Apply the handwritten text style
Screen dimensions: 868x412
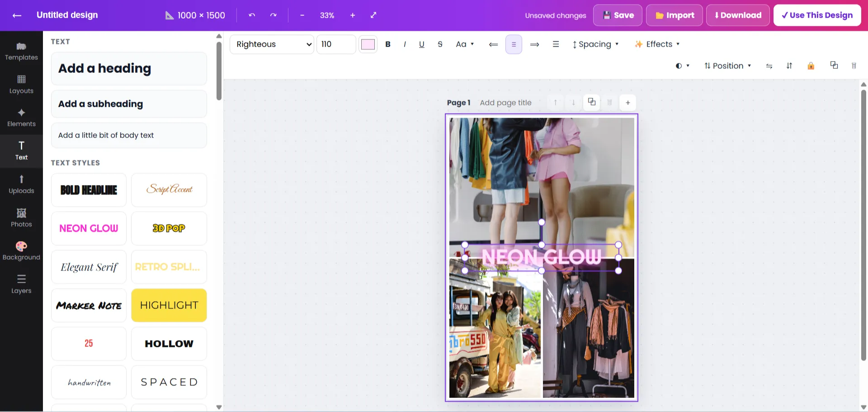tap(89, 382)
